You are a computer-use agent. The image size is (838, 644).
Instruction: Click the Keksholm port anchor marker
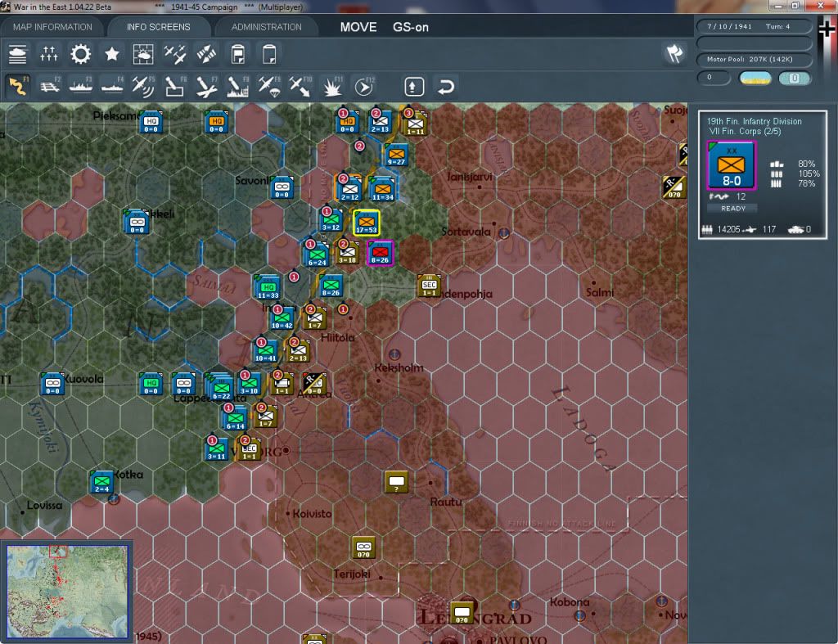(394, 354)
